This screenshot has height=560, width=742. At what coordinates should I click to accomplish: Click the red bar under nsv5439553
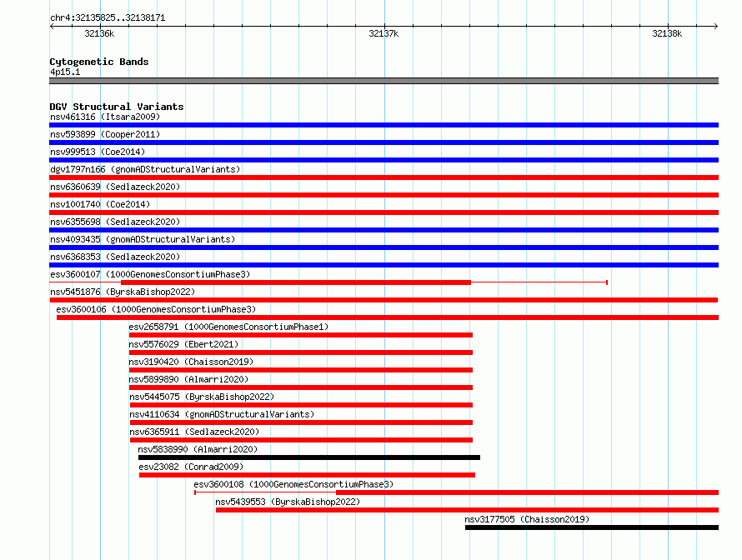click(x=468, y=510)
